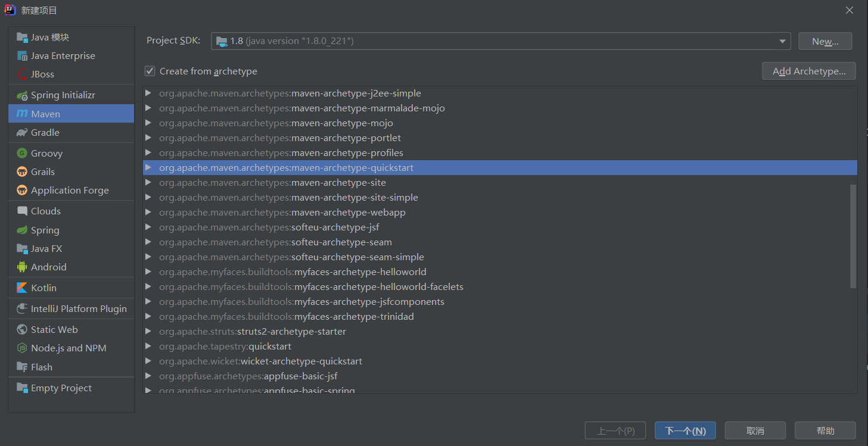This screenshot has width=868, height=446.
Task: Click the Static Web globe icon
Action: 22,329
